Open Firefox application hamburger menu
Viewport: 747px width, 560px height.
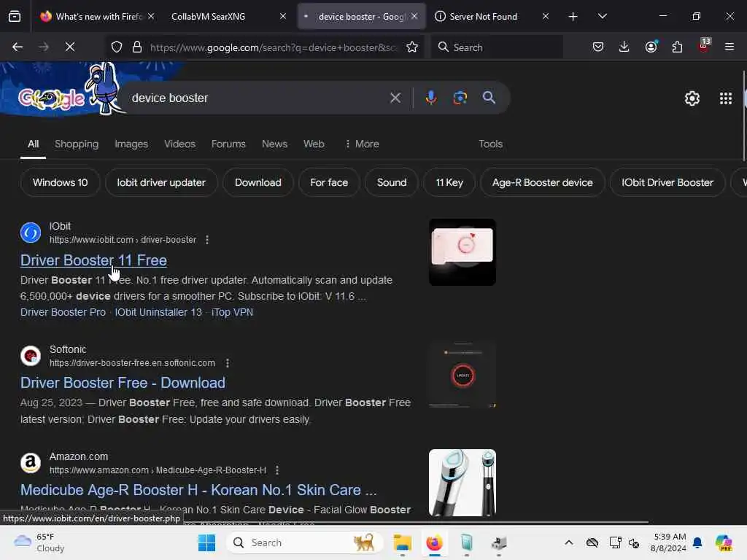click(729, 47)
